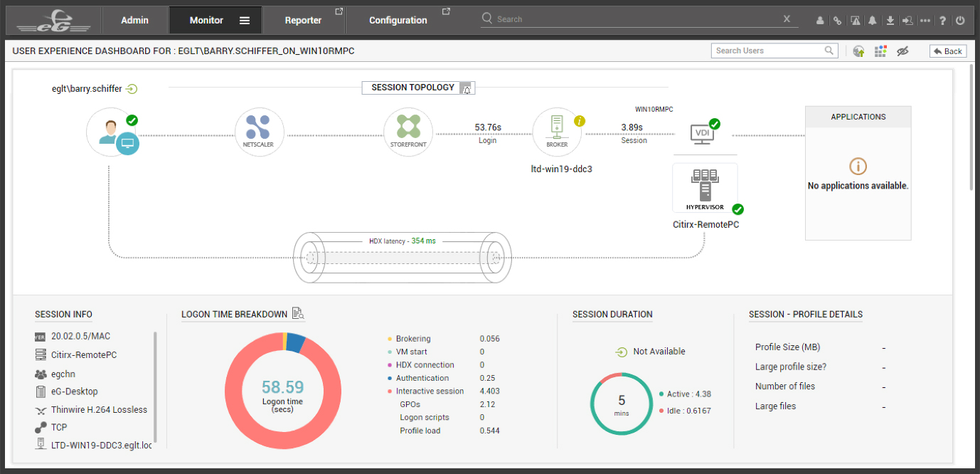Open the three-dots more options icon
This screenshot has width=980, height=474.
pyautogui.click(x=925, y=21)
